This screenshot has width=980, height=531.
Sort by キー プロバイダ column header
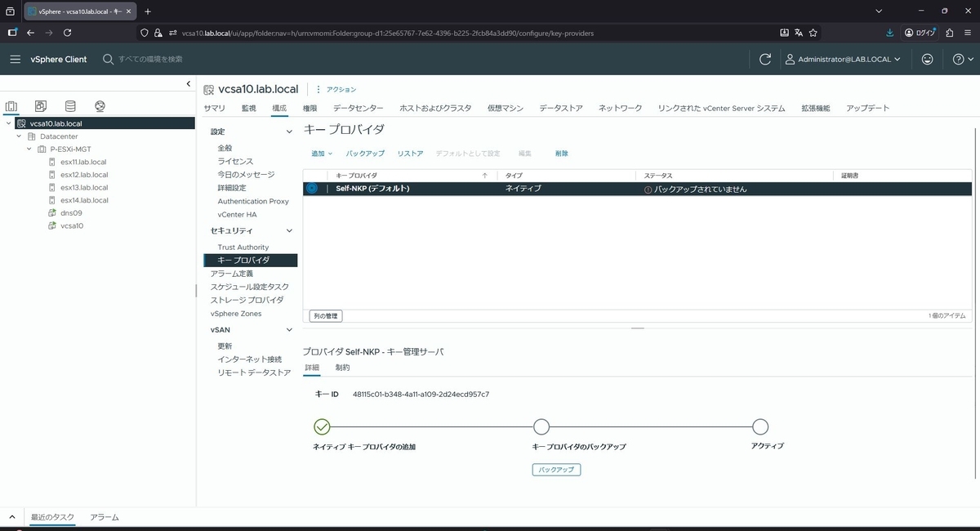[x=356, y=176]
